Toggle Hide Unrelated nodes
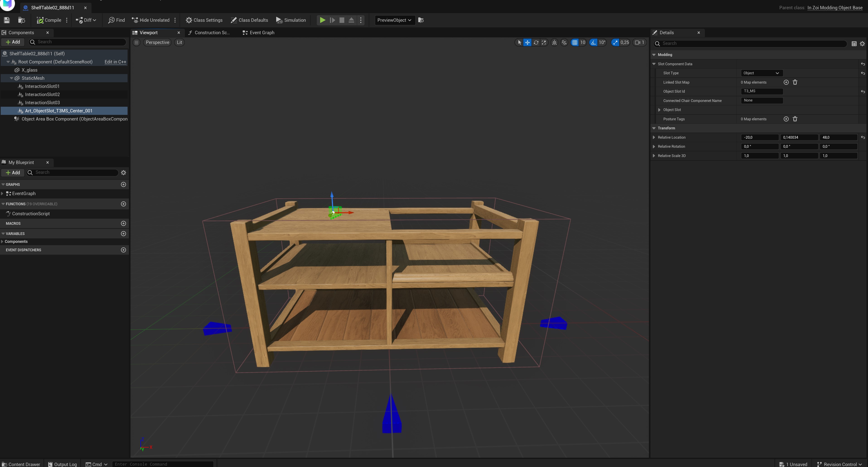Viewport: 868px width, 467px height. [151, 20]
